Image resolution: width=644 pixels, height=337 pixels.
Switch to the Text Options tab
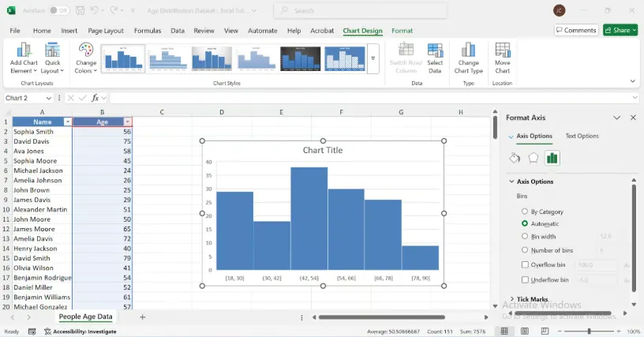coord(582,136)
